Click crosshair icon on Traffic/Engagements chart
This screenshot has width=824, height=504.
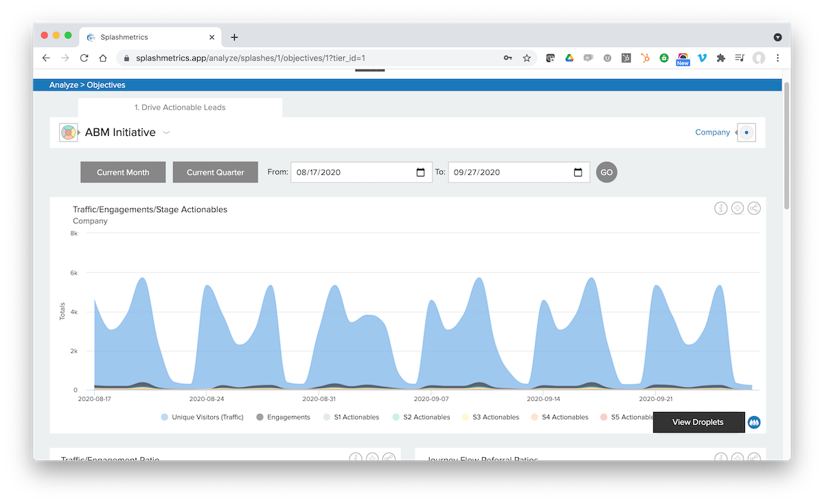[x=737, y=208]
